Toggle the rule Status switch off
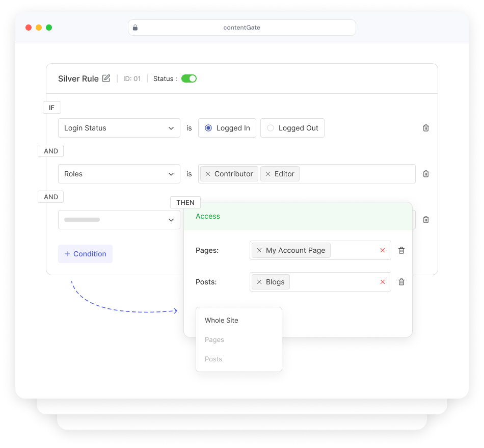The width and height of the screenshot is (484, 448). click(x=189, y=78)
